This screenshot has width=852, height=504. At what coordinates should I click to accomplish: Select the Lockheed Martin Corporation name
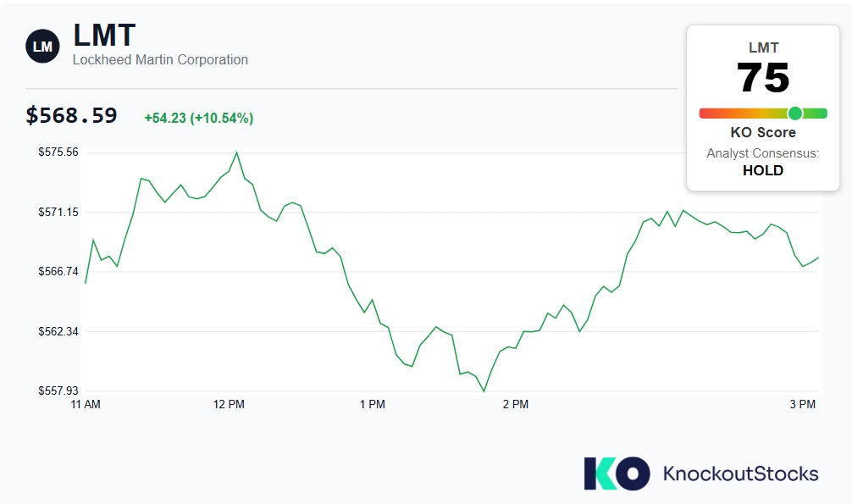click(160, 60)
